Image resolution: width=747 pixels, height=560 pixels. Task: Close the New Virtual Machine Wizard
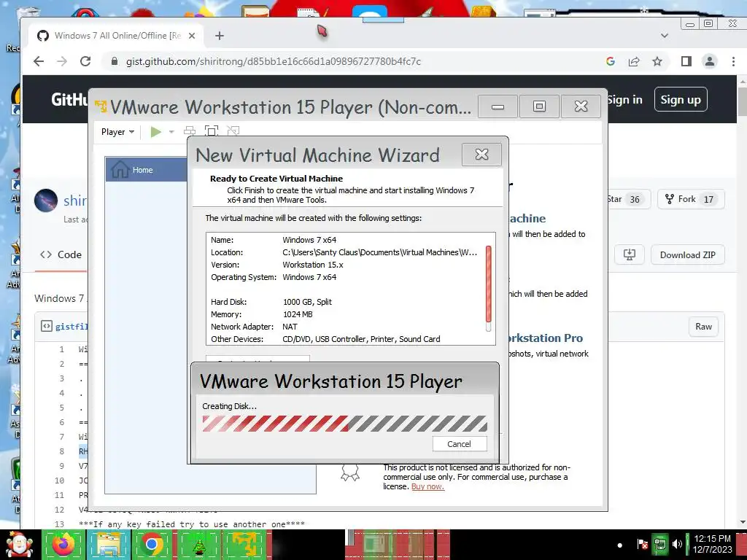click(481, 155)
